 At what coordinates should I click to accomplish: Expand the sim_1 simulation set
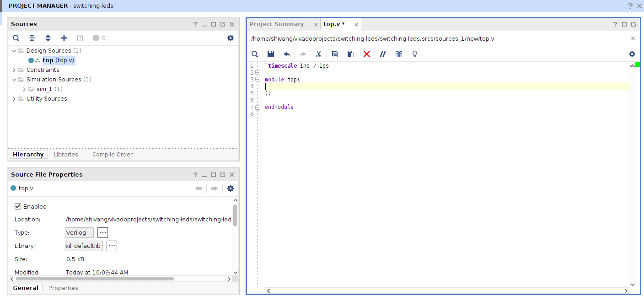pos(24,89)
